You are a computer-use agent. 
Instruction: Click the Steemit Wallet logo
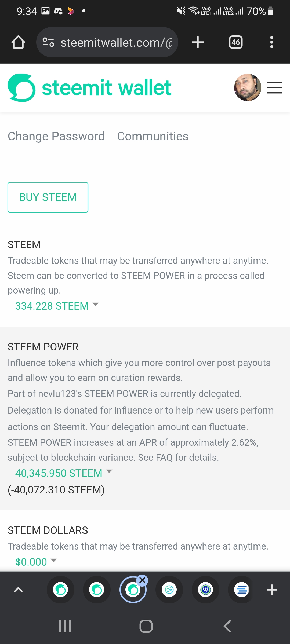coord(90,88)
